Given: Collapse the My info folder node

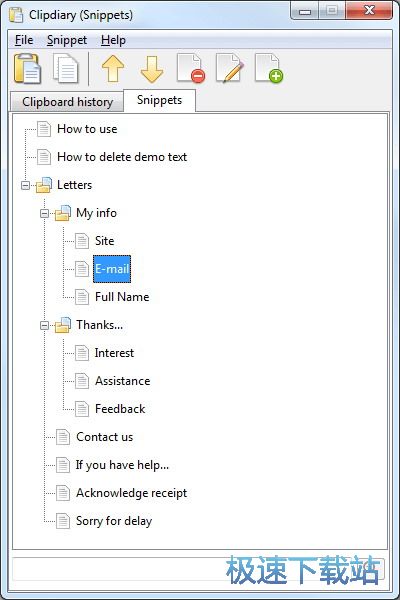Looking at the screenshot, I should pos(44,214).
